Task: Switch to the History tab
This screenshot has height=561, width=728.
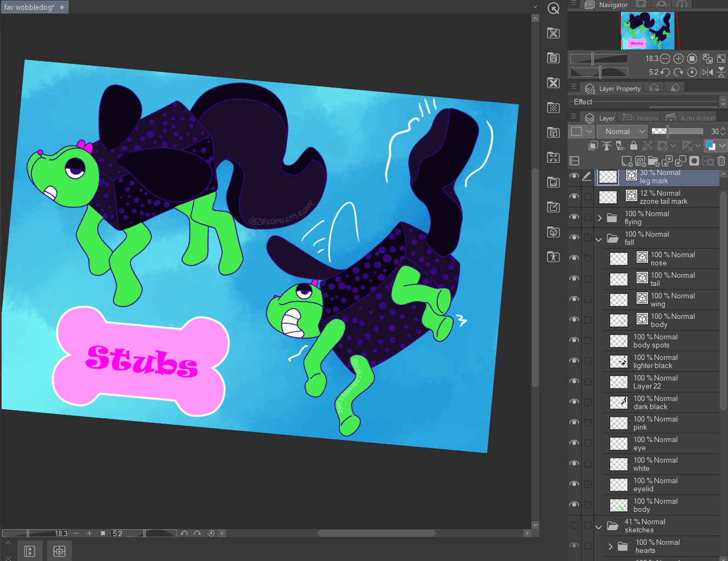Action: [641, 118]
